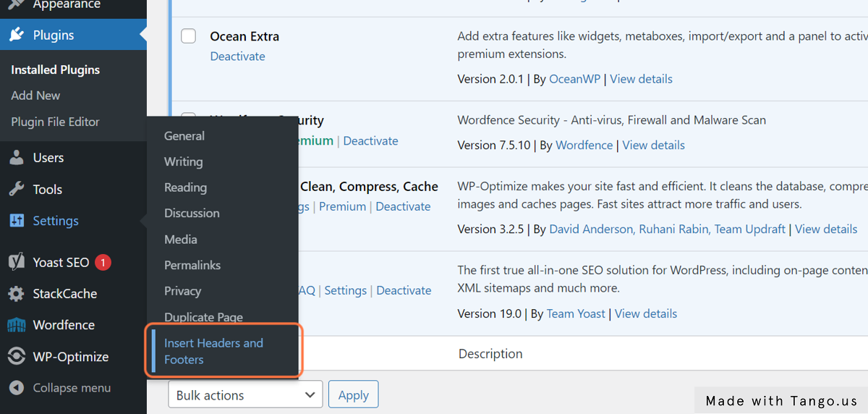Open the Settings menu label
This screenshot has height=414, width=868.
point(56,221)
